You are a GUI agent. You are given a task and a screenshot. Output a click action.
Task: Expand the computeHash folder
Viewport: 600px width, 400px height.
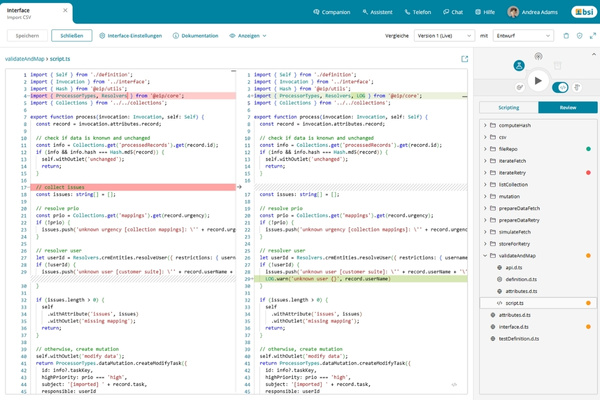(485, 125)
